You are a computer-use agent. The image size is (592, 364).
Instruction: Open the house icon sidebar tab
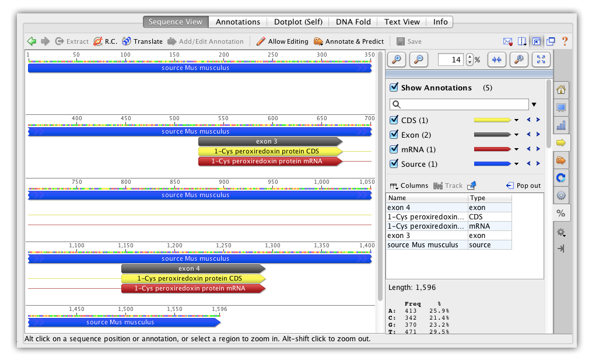coord(561,89)
